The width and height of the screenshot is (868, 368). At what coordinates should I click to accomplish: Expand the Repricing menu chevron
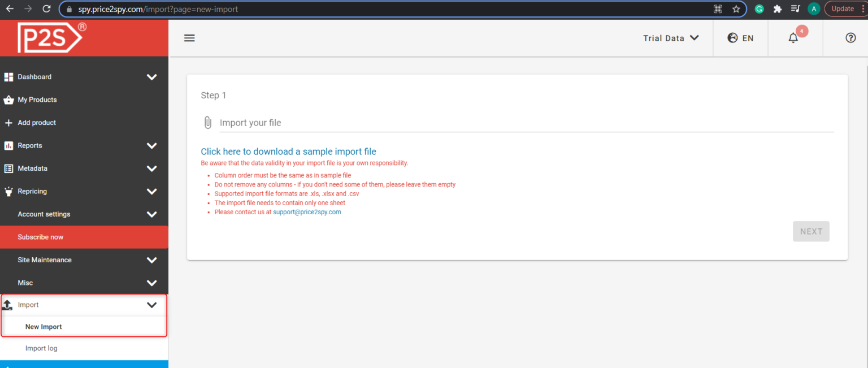coord(151,191)
